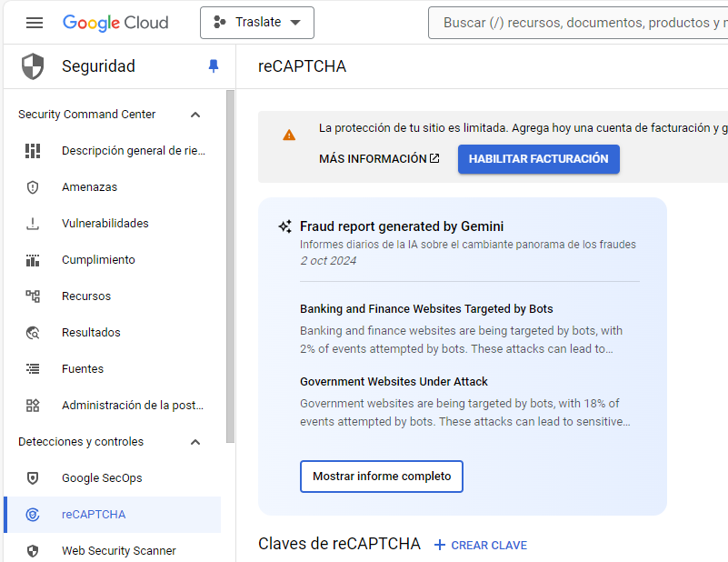Click the Habilitar Facturación button
Image resolution: width=728 pixels, height=562 pixels.
click(x=538, y=159)
